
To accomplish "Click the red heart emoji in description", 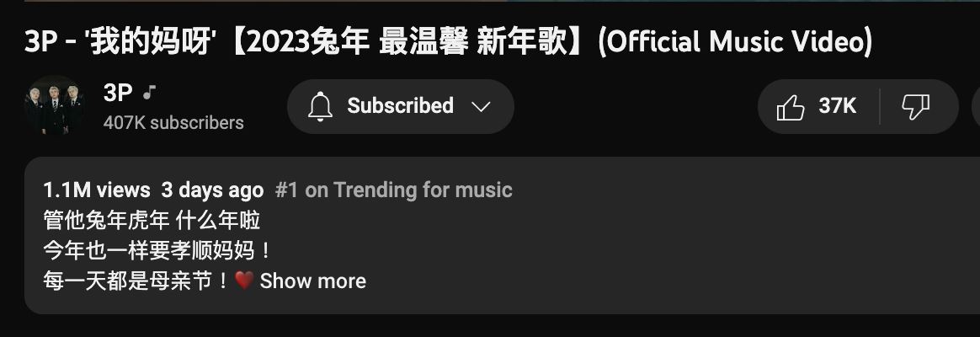I will tap(244, 281).
